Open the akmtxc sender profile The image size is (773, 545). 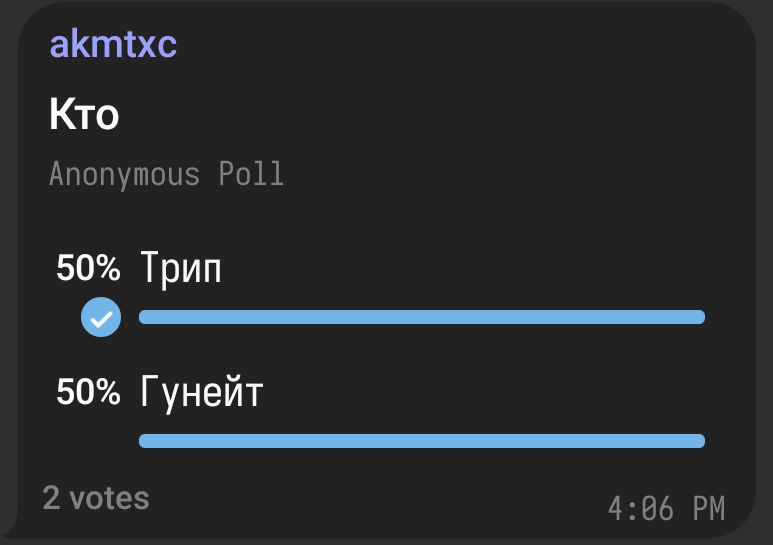pos(113,44)
